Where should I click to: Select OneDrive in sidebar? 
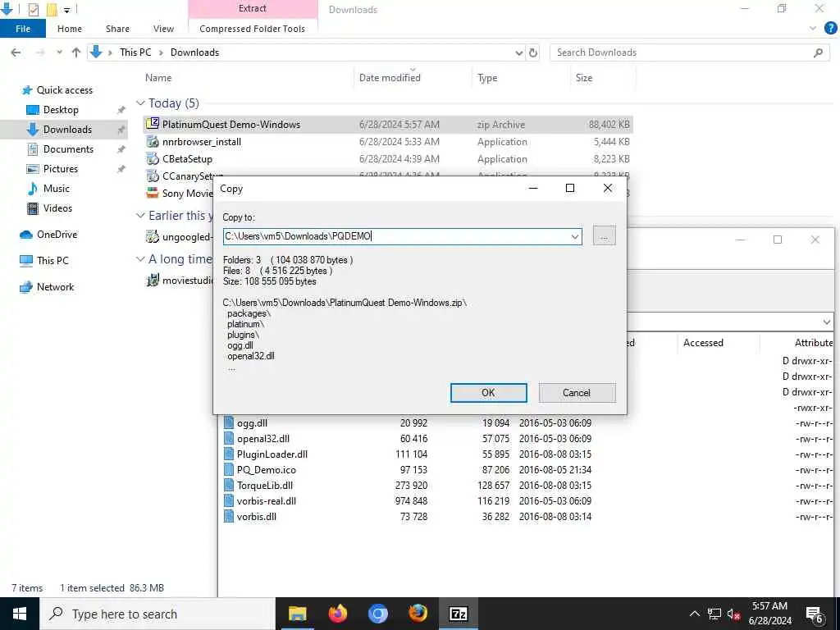click(x=57, y=235)
